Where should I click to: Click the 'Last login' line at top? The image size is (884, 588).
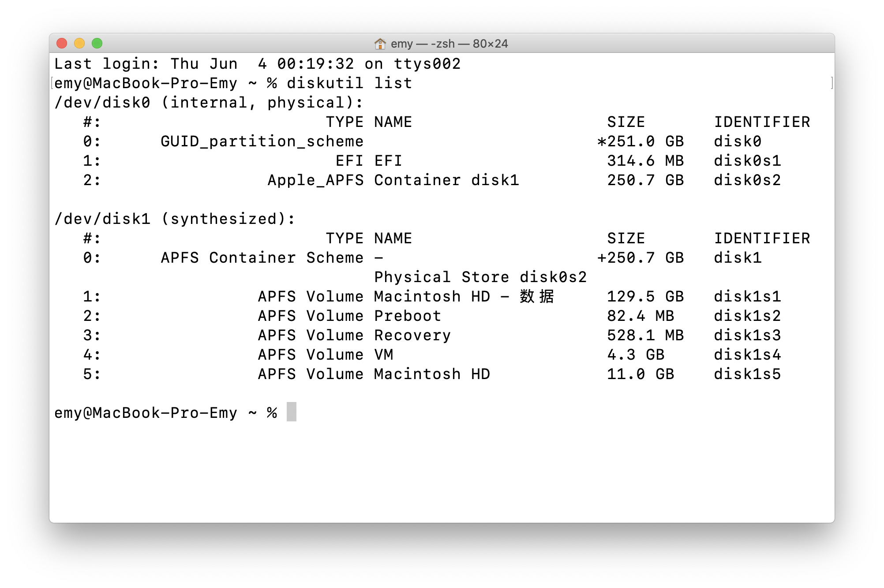257,63
